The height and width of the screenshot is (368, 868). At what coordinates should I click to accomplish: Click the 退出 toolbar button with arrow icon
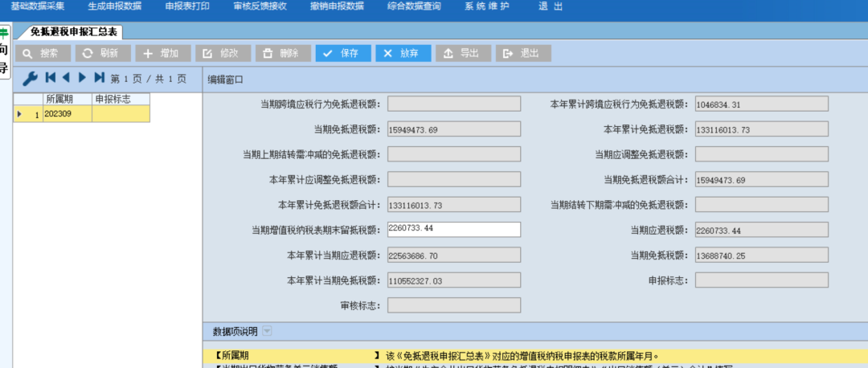point(522,53)
